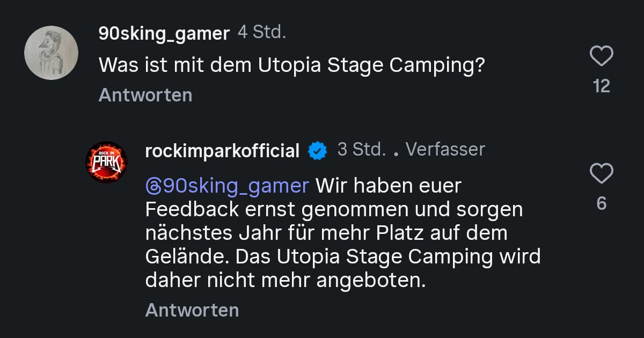644x338 pixels.
Task: Open the 90sking_gamer username at the top
Action: tap(164, 33)
